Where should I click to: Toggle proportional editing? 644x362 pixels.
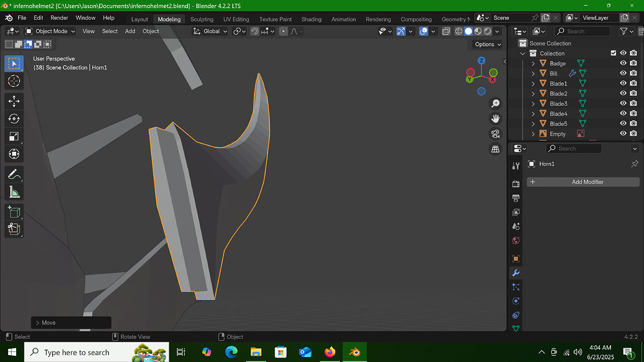pos(283,31)
